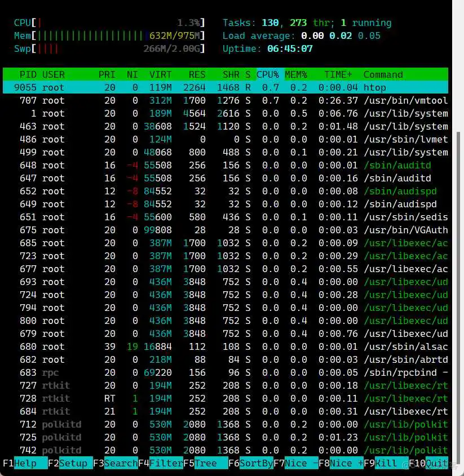This screenshot has width=464, height=476.
Task: Click the CPU usage meter
Action: click(107, 23)
